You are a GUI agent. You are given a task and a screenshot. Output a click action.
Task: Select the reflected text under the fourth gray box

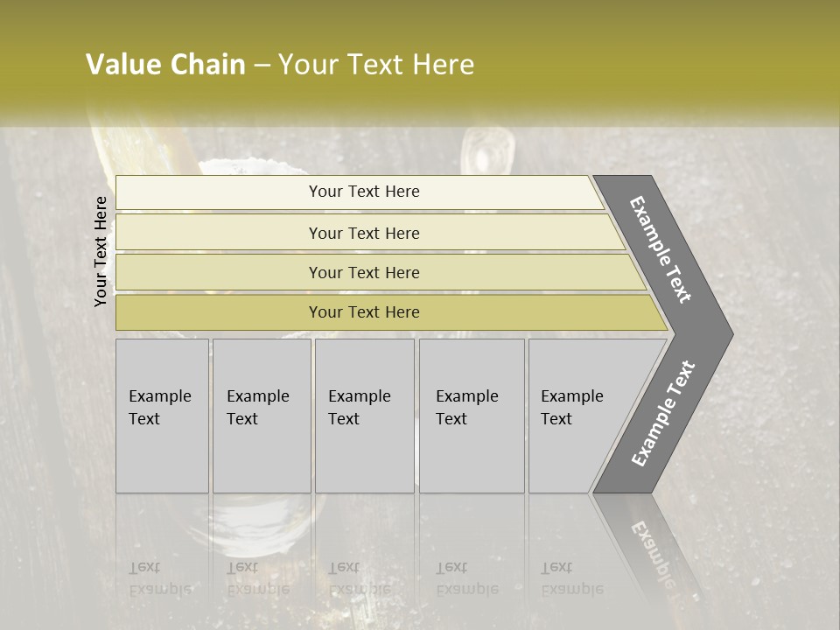point(466,577)
